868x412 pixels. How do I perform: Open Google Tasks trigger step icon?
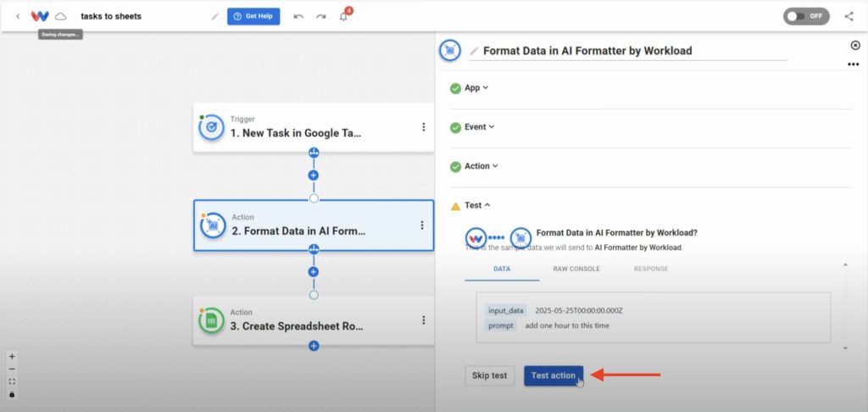211,127
